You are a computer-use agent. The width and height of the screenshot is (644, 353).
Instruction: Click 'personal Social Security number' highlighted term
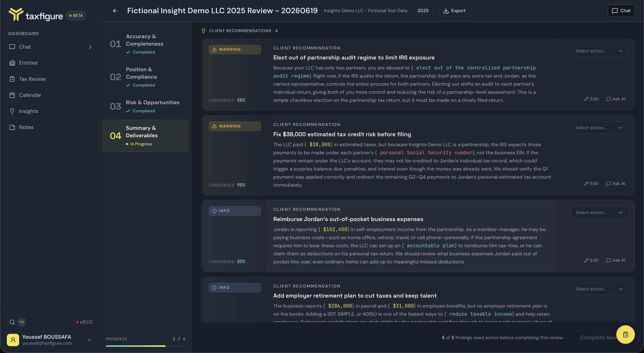[426, 153]
